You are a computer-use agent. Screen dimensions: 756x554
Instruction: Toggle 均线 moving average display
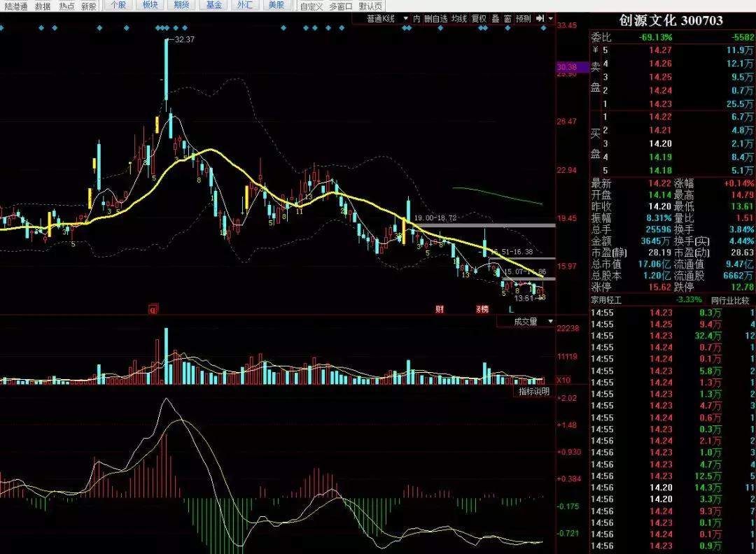pyautogui.click(x=458, y=18)
